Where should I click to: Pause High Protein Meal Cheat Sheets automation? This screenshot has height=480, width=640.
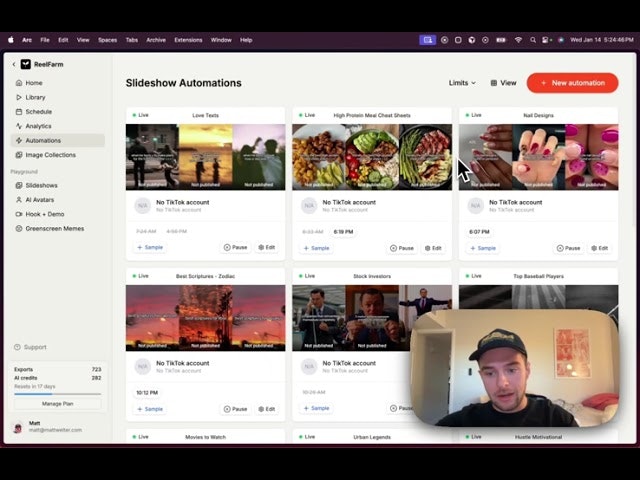coord(402,248)
